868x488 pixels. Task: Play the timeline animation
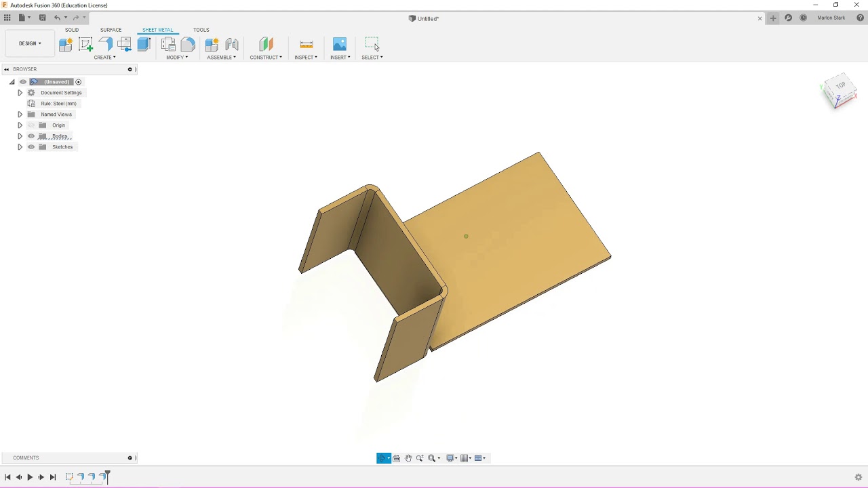tap(30, 477)
